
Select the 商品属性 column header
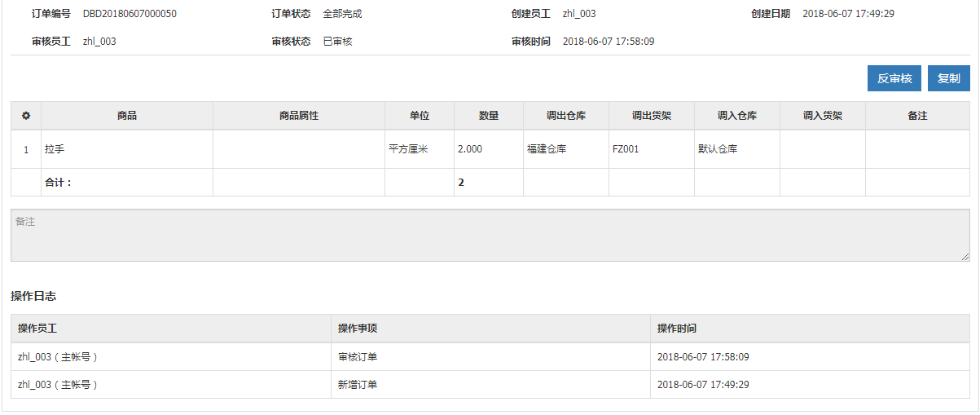coord(299,116)
